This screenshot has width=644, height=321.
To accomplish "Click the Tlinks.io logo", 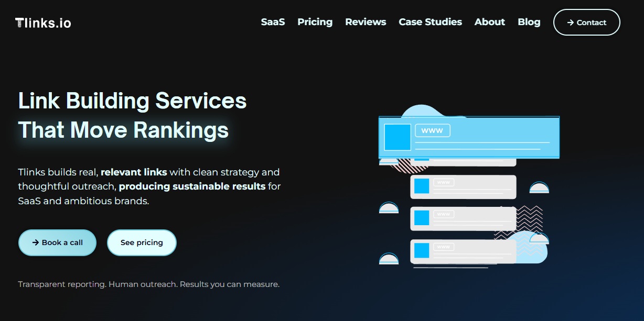I will (x=42, y=23).
